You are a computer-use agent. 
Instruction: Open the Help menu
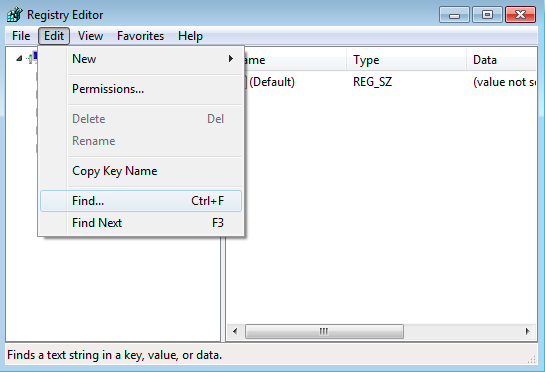click(190, 36)
